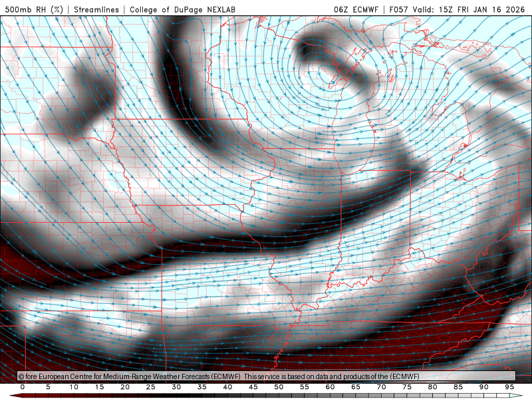Select the '06Z ECMWF' model run label
This screenshot has width=532, height=399.
(356, 9)
